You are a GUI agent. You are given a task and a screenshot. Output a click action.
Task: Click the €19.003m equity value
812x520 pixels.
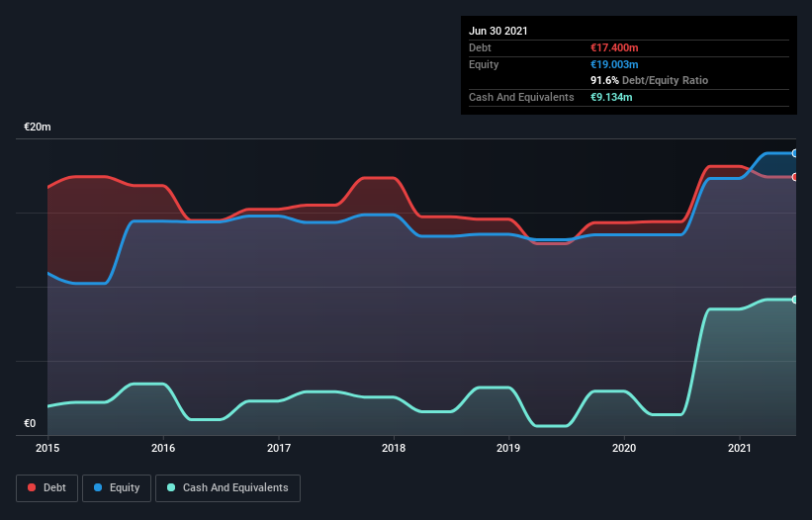(614, 64)
